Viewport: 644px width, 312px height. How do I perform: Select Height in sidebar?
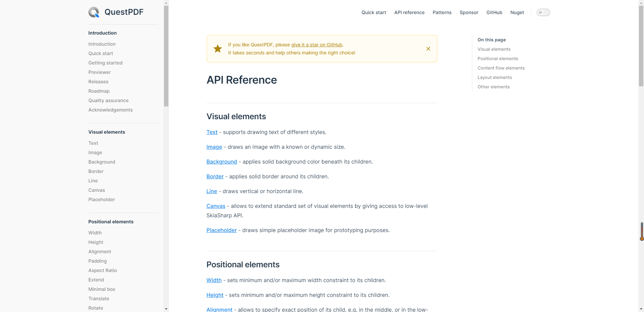pyautogui.click(x=96, y=242)
